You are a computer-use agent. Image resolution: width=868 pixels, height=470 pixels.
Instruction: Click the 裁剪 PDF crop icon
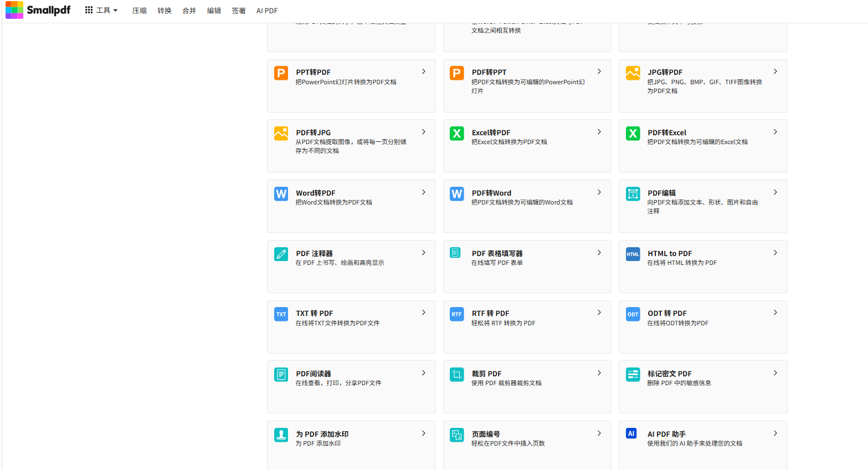pyautogui.click(x=457, y=375)
